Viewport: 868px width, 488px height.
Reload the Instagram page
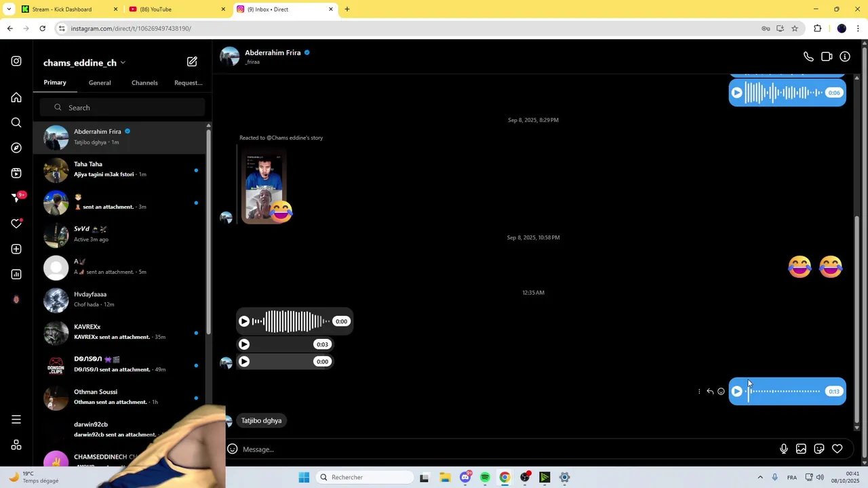[x=42, y=28]
